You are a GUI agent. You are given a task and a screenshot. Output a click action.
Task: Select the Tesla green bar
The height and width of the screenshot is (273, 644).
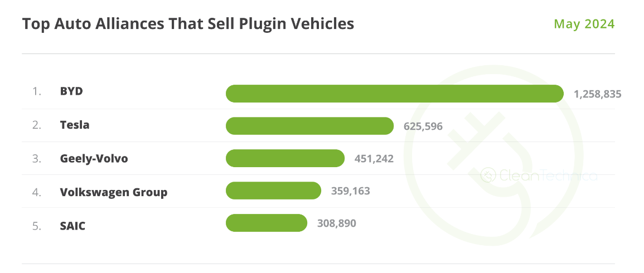click(x=309, y=126)
